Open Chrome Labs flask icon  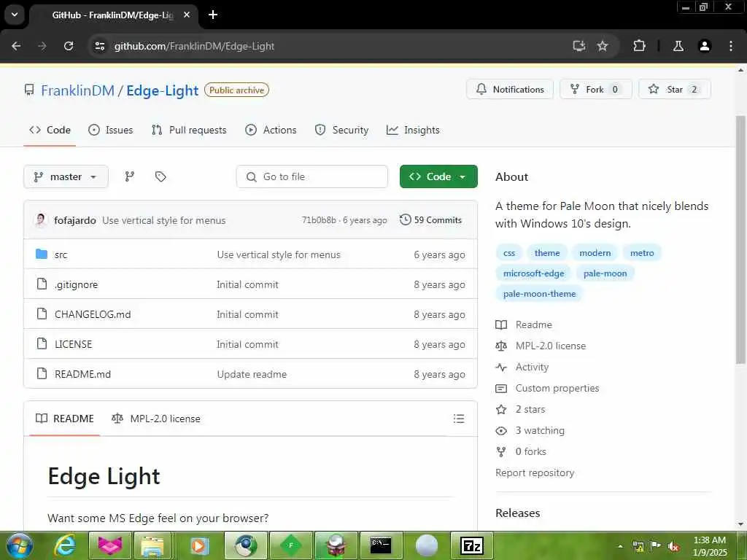(x=678, y=46)
